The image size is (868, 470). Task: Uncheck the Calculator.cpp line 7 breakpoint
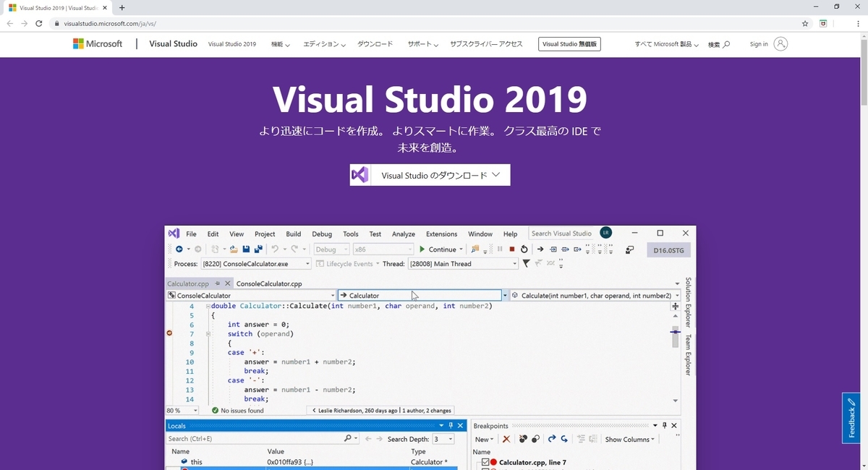(487, 461)
